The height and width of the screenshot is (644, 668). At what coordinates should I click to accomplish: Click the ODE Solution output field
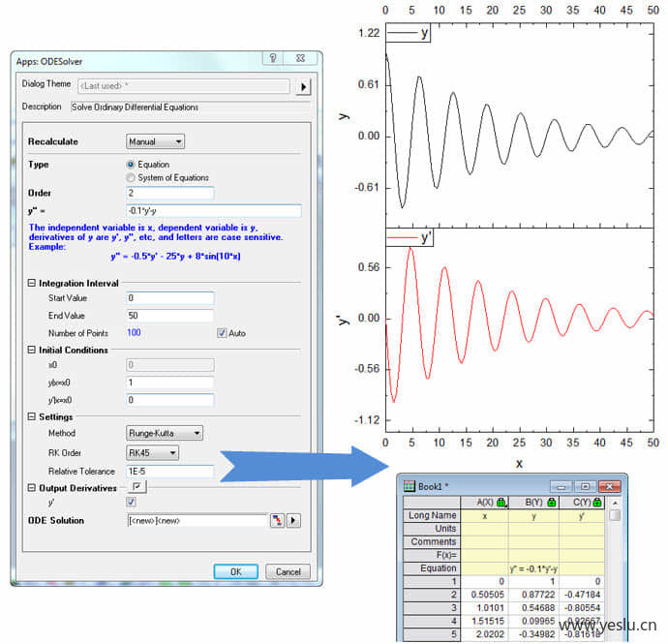(197, 520)
